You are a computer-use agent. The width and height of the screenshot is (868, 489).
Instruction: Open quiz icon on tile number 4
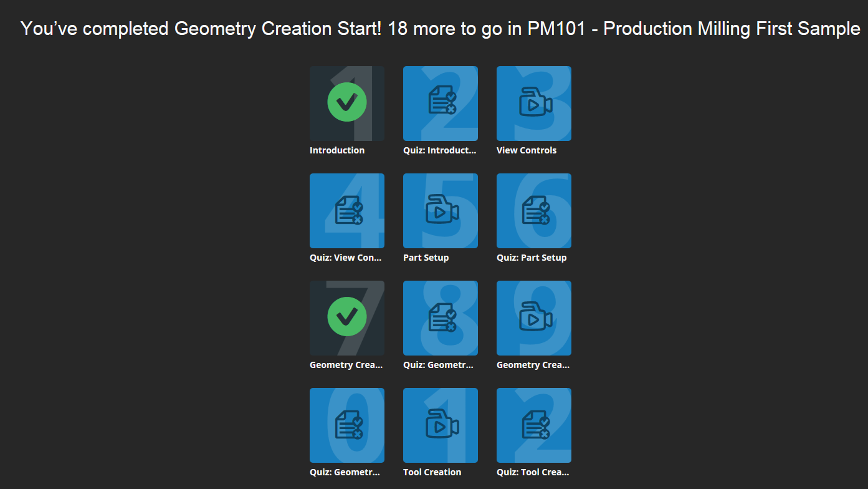348,210
